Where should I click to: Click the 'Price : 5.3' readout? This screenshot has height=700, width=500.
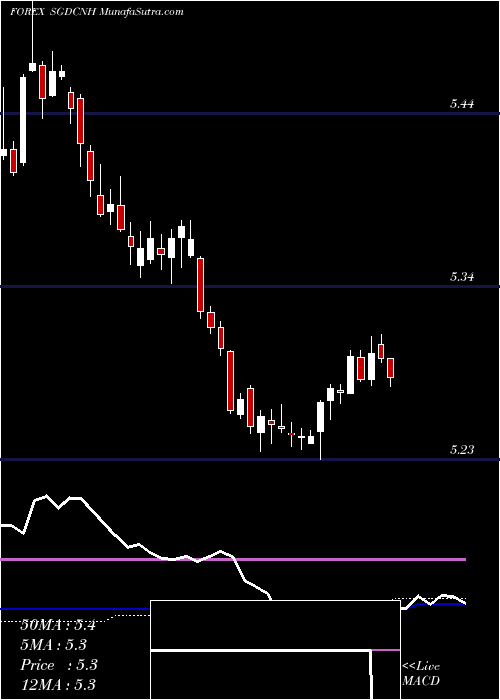58,665
